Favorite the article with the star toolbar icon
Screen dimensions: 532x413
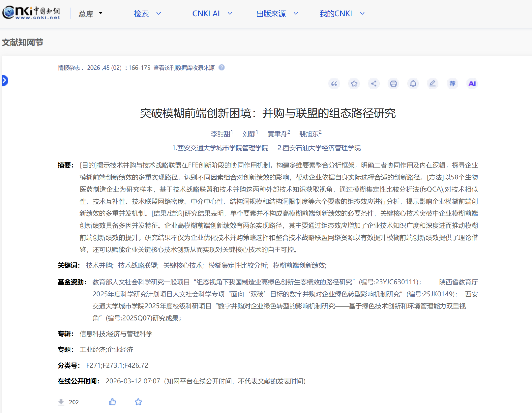point(354,84)
